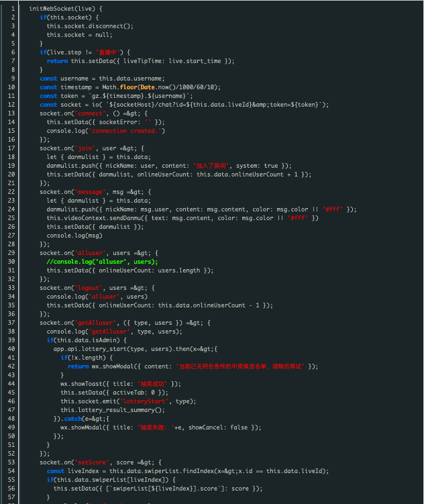Image resolution: width=426 pixels, height=504 pixels.
Task: Click the 'videoContext.sendDanmu' line
Action: (x=182, y=218)
